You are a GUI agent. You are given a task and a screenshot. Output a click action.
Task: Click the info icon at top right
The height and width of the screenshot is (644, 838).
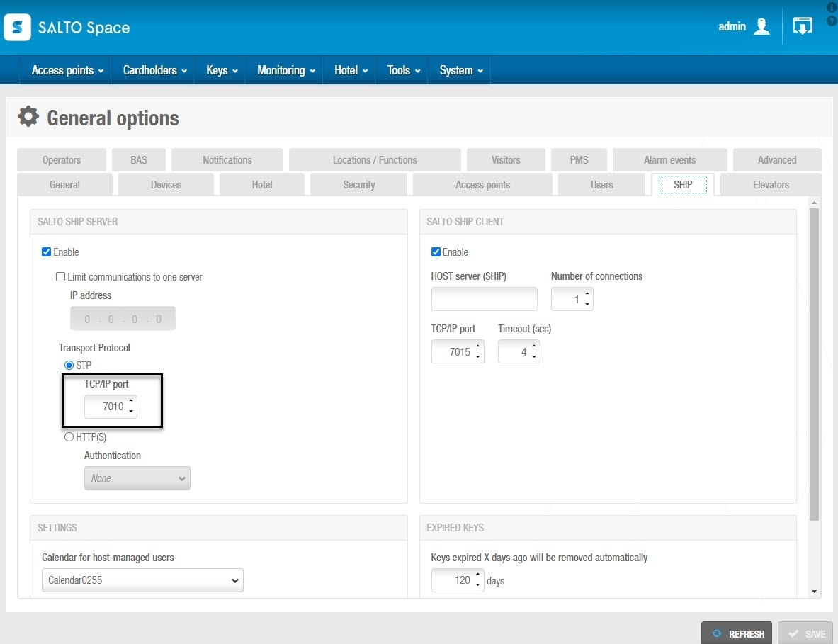(832, 7)
